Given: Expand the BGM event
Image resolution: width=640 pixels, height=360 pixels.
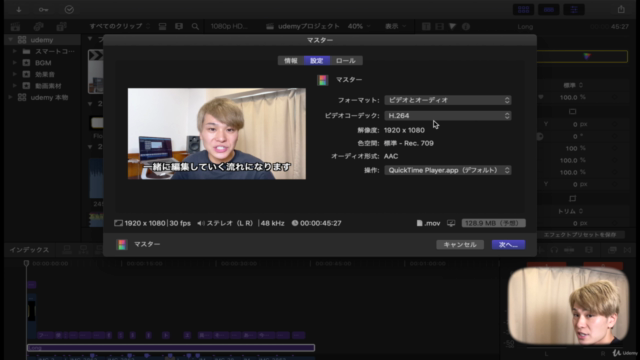Looking at the screenshot, I should (14, 63).
